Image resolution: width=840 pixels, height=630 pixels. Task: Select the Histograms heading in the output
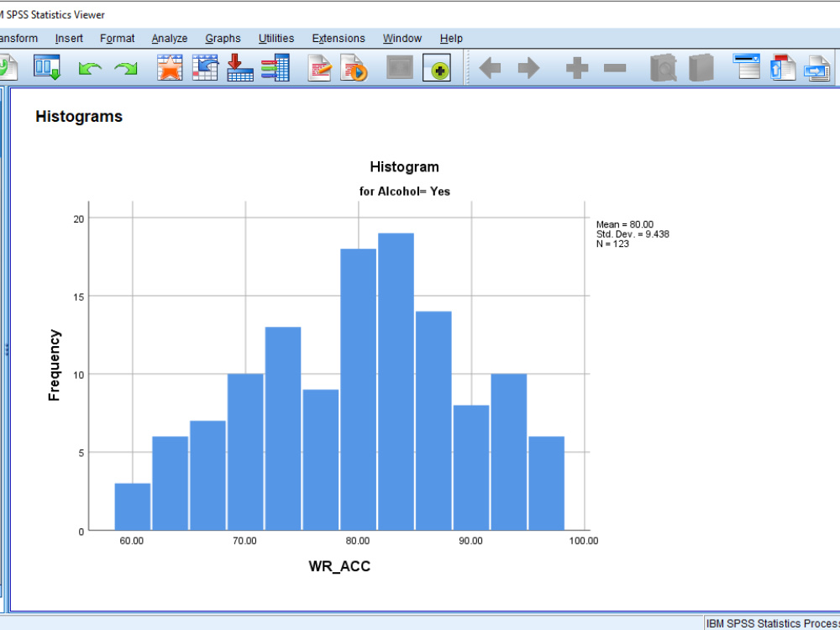tap(78, 117)
